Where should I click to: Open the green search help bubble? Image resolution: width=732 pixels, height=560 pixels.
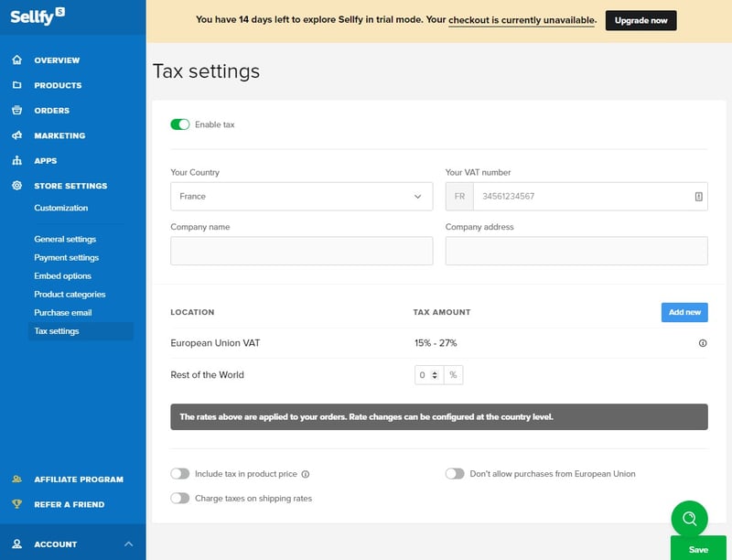pos(689,519)
